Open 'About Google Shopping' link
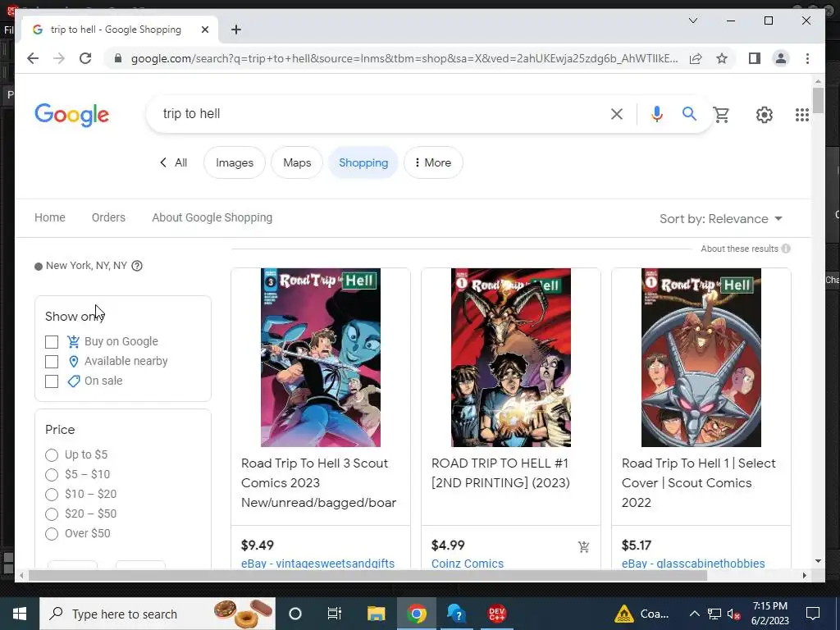Viewport: 840px width, 630px height. point(212,217)
